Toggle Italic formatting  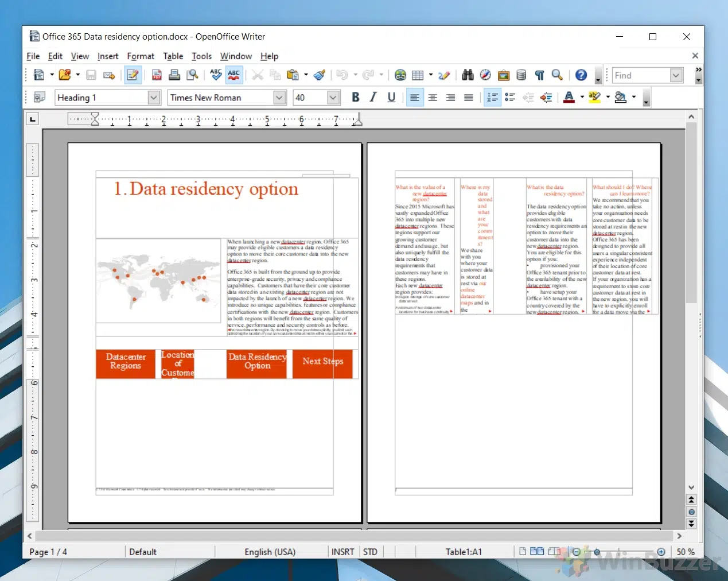click(373, 98)
